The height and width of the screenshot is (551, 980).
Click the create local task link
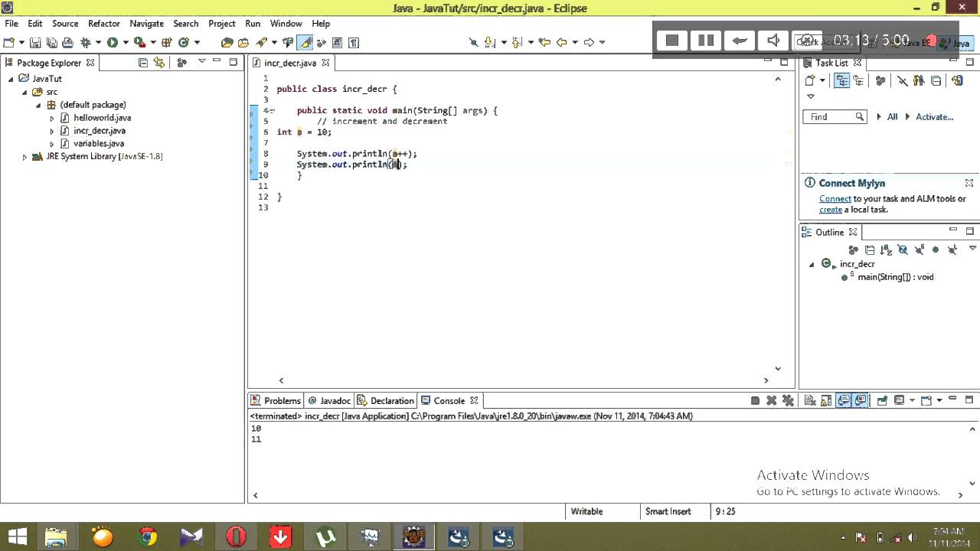[x=831, y=210]
